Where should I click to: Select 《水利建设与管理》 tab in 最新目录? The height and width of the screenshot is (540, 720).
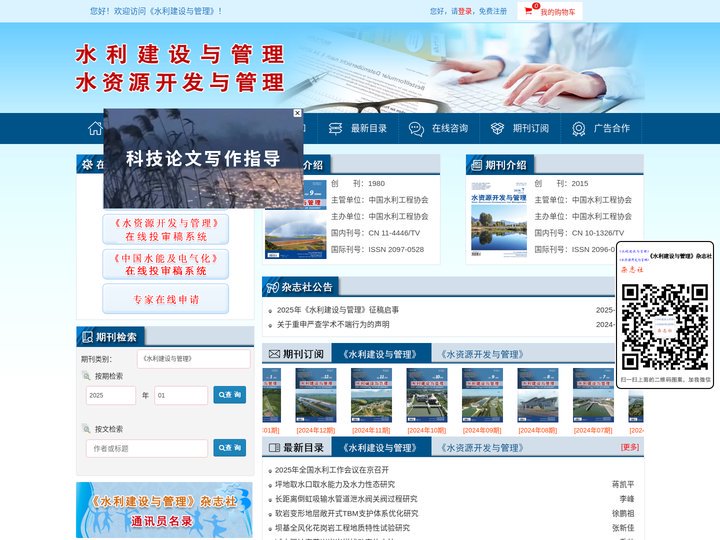click(x=380, y=448)
